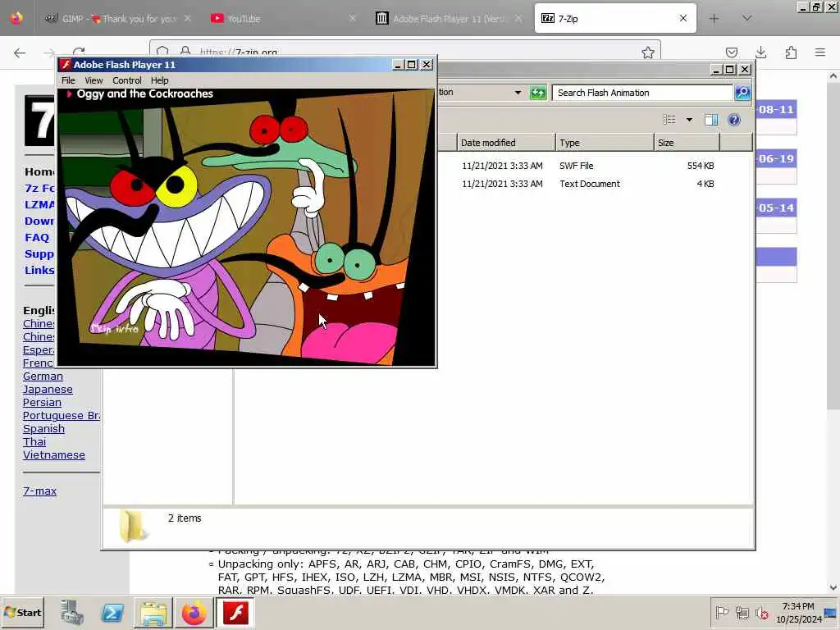Open Server Manager from taskbar
The width and height of the screenshot is (840, 630).
pos(71,612)
